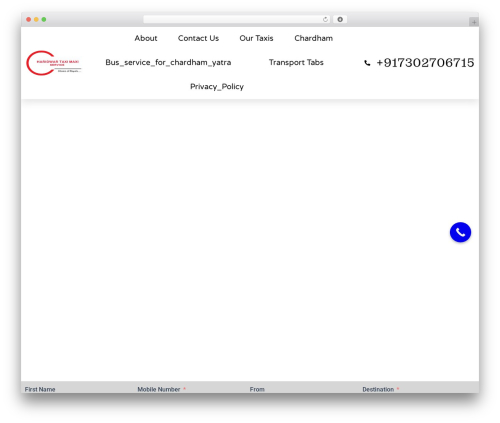Viewport: 500px width, 423px height.
Task: Minimize the window using yellow button
Action: [36, 20]
